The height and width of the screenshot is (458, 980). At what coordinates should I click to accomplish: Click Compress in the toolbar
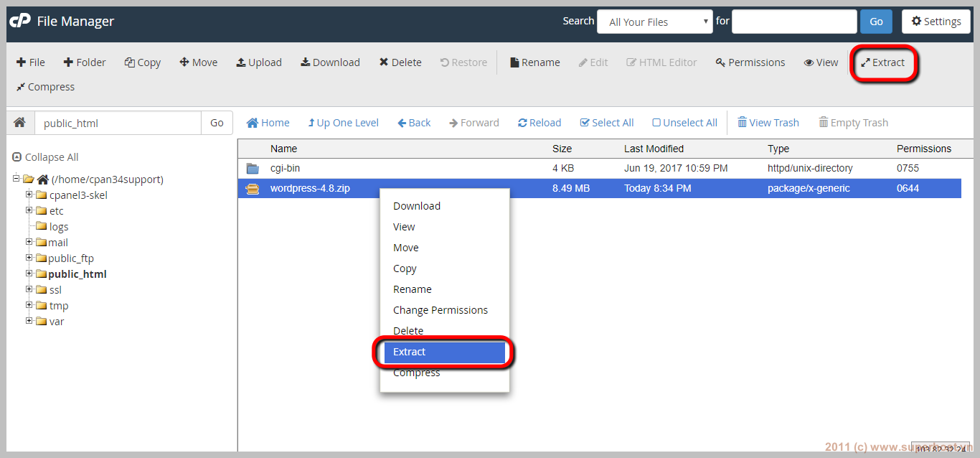45,87
